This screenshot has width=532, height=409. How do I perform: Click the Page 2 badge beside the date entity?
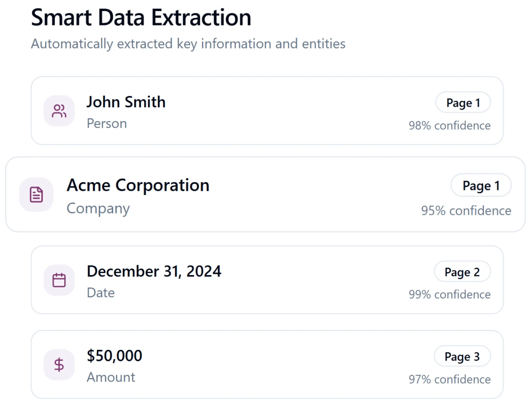[463, 271]
